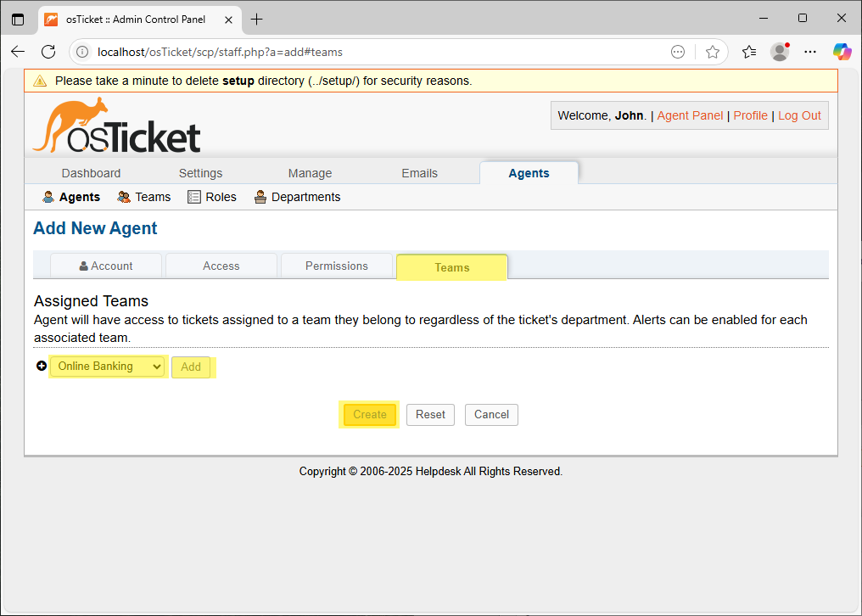
Task: Click the Reset button
Action: click(430, 415)
